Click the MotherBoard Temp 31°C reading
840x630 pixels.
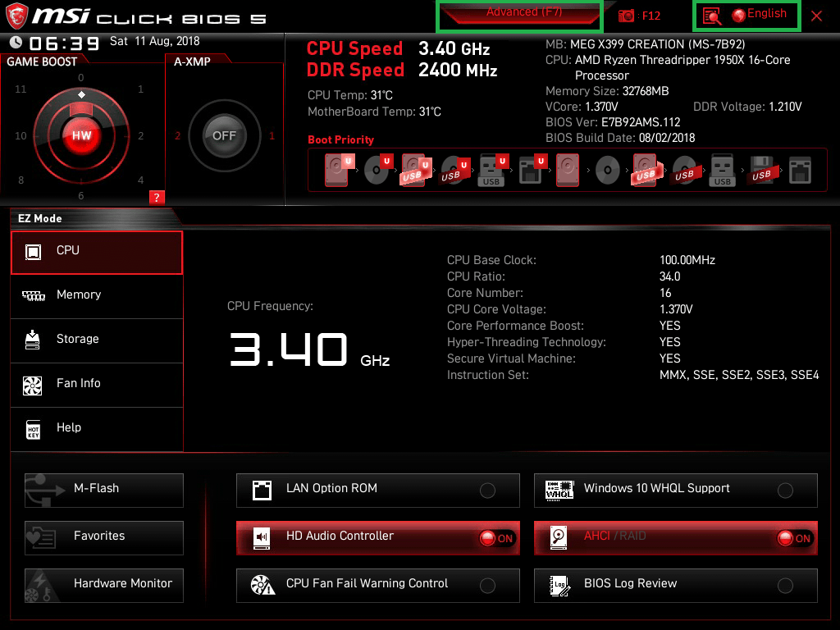374,112
